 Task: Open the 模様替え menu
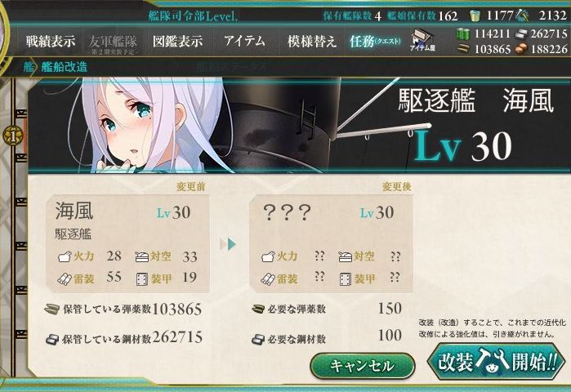click(312, 41)
